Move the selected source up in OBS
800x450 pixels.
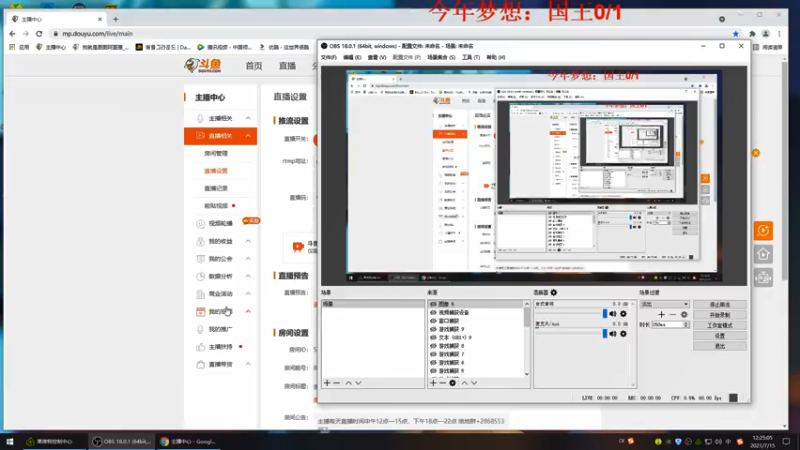point(464,383)
